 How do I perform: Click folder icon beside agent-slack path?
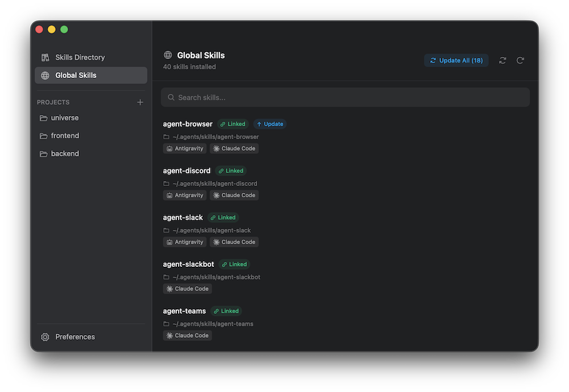pos(166,230)
